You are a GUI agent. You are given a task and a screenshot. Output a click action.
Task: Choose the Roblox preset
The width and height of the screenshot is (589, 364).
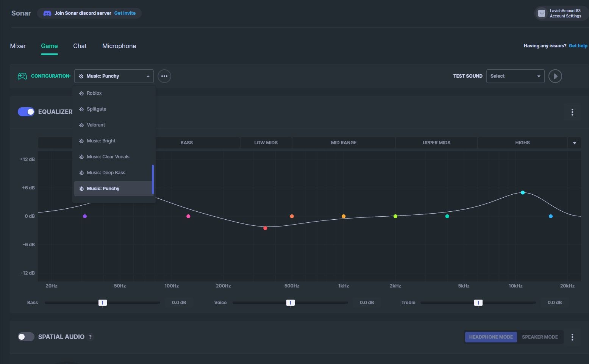[113, 93]
